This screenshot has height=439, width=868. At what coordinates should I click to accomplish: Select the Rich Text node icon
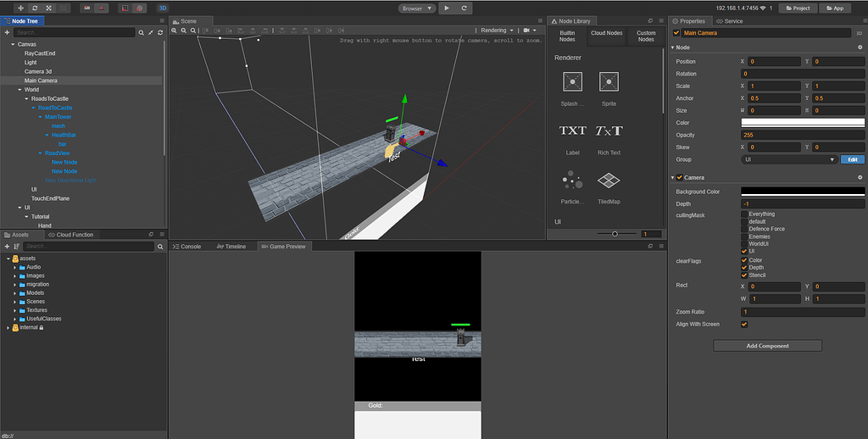pos(609,131)
